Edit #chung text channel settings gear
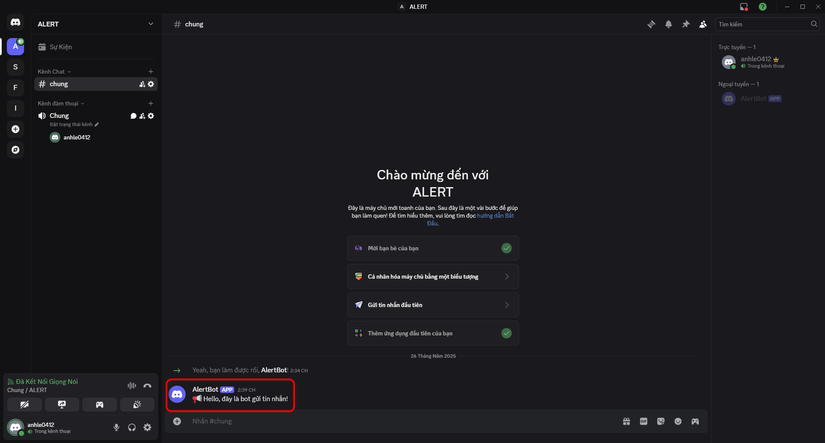 coord(151,84)
